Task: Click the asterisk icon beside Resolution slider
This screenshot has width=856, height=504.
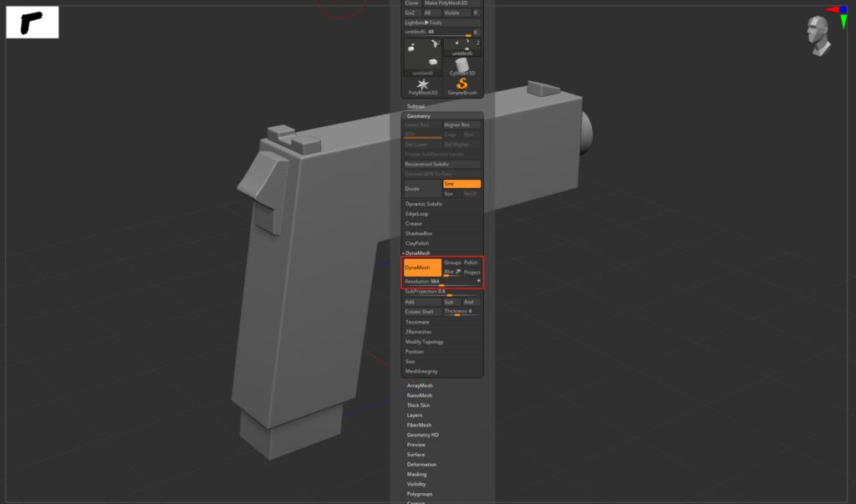Action: tap(478, 282)
